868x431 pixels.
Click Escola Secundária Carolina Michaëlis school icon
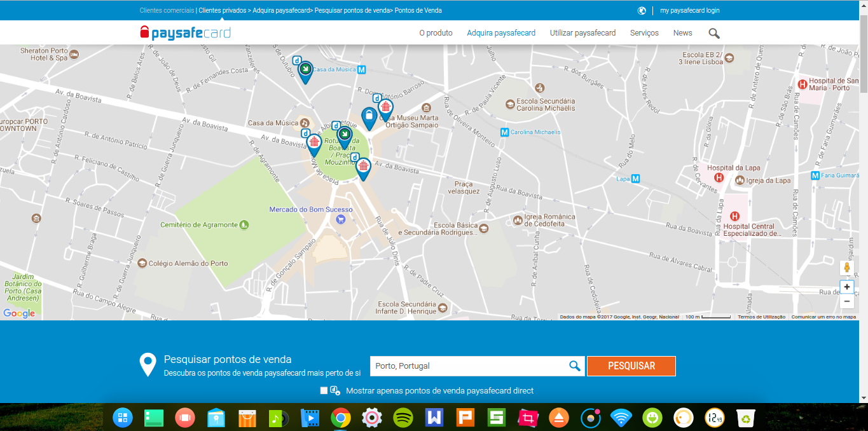pyautogui.click(x=509, y=104)
